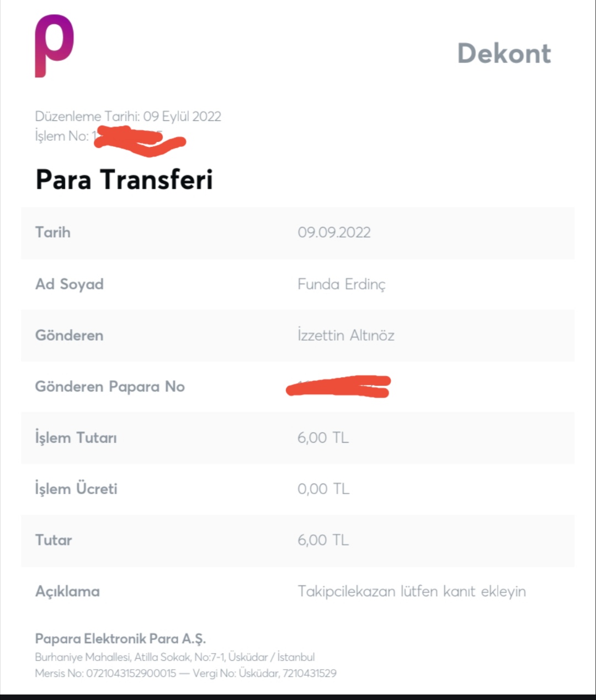Viewport: 596px width, 700px height.
Task: Select the name Funda Erdinç
Action: pyautogui.click(x=342, y=284)
